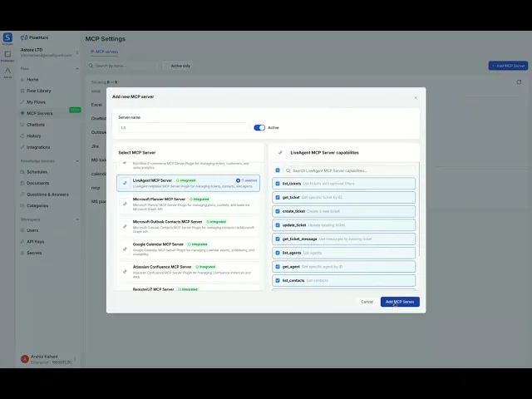
Task: Open Chatbots in the sidebar
Action: 36,125
